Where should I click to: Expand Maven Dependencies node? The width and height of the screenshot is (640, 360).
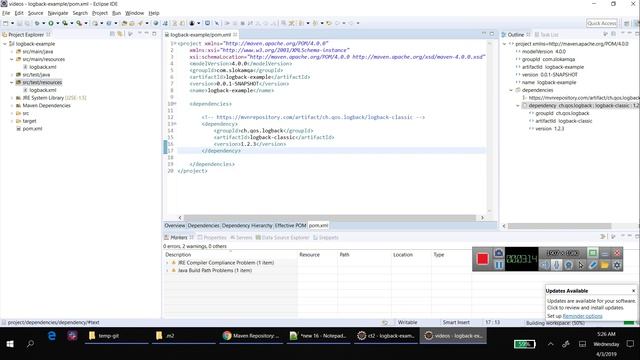pos(12,106)
